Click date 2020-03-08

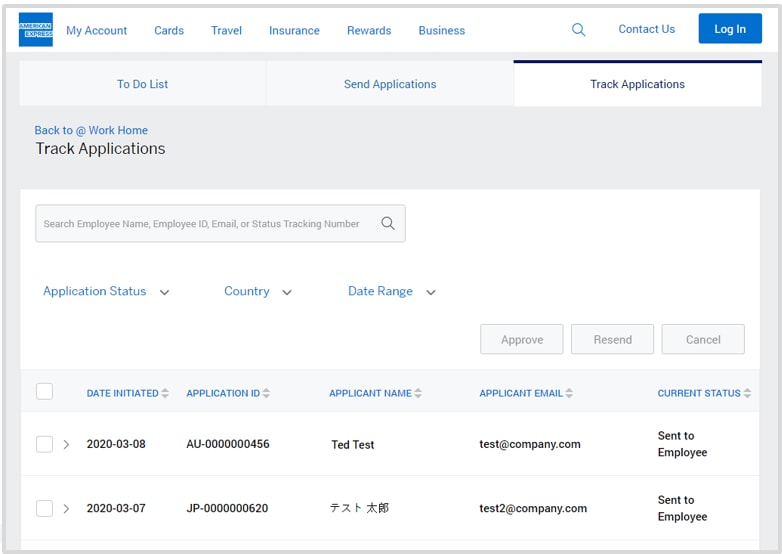[116, 444]
